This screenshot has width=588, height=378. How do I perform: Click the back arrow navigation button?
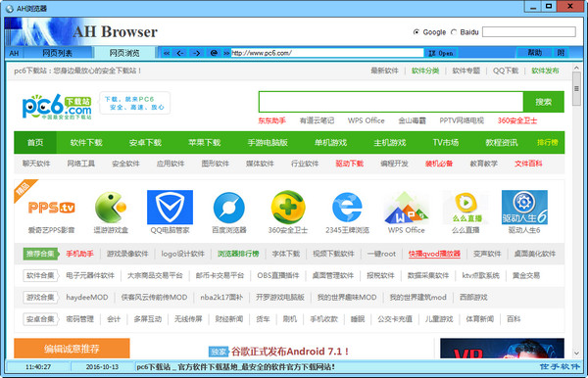click(180, 53)
